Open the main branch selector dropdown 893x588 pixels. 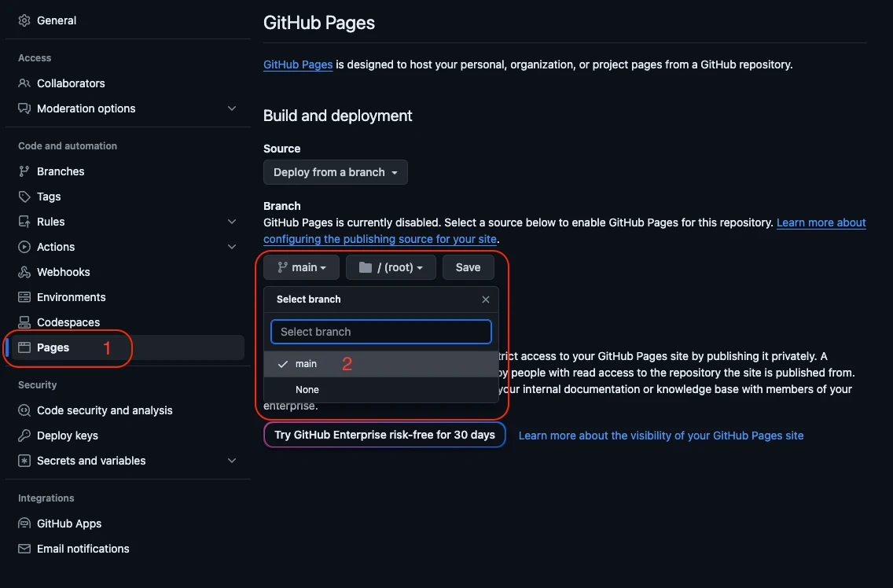(301, 267)
